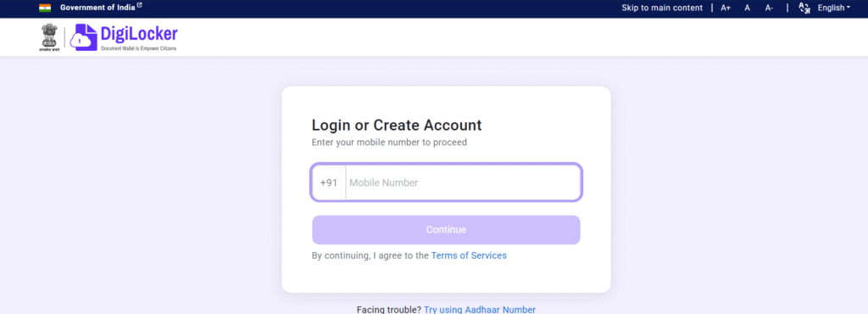The image size is (868, 314).
Task: Click external-link icon beside Government of India
Action: (x=140, y=6)
